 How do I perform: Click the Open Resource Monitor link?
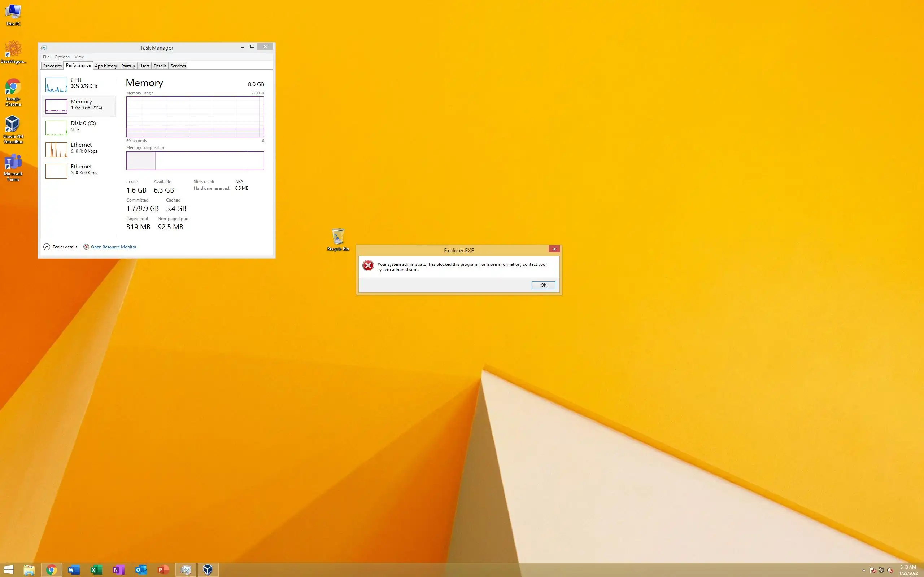pos(113,247)
